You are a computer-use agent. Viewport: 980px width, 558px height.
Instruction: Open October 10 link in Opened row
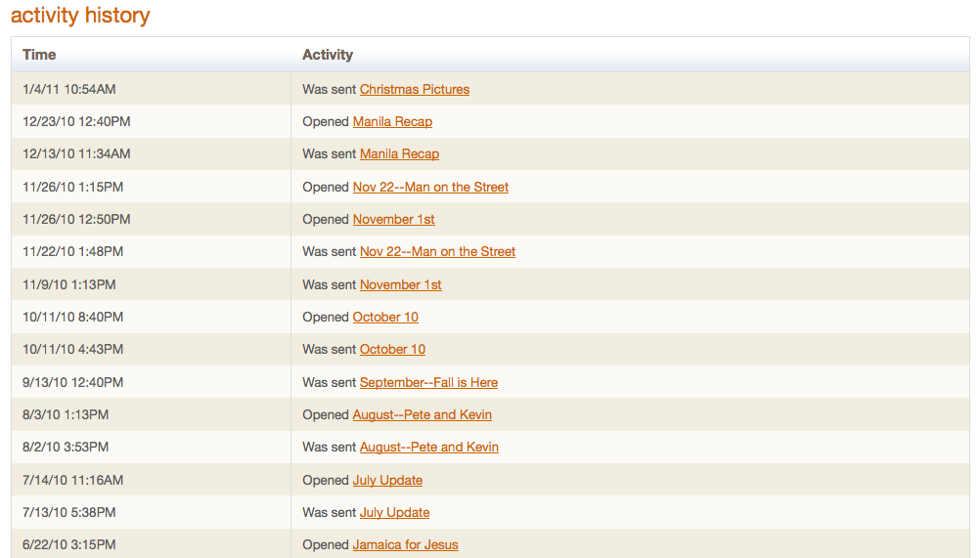[385, 317]
